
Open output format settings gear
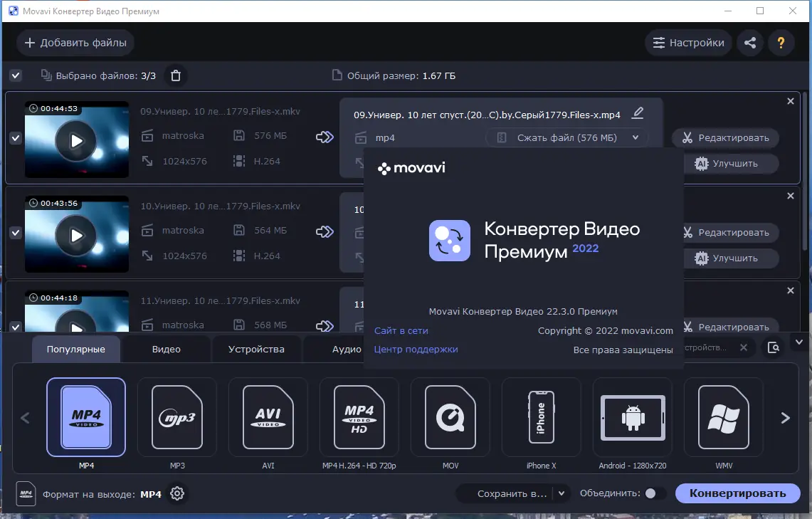click(177, 493)
